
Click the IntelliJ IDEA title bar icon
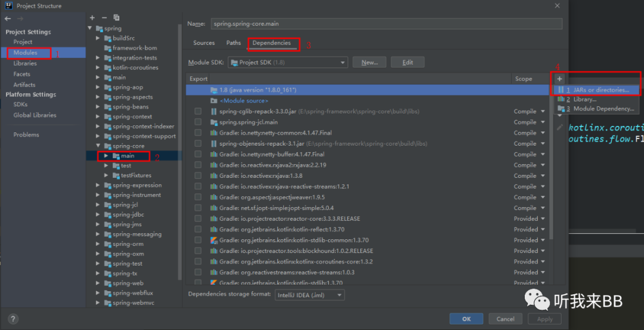pos(8,6)
